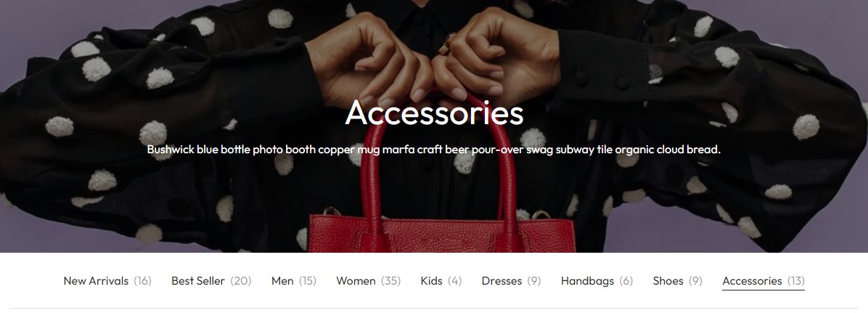Open the New Arrivals category tab
Screen dimensions: 868x313
(107, 281)
